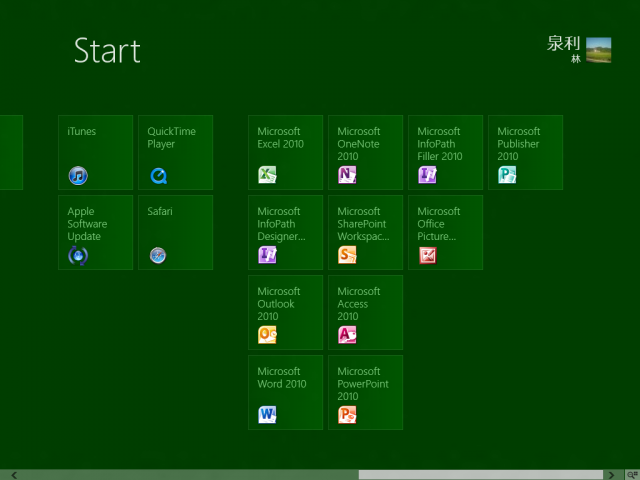Select the Microsoft Word 2010 label
Viewport: 640px width, 480px height.
(282, 378)
